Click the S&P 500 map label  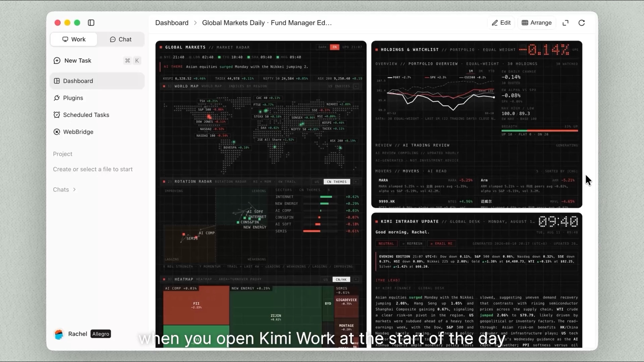211,110
